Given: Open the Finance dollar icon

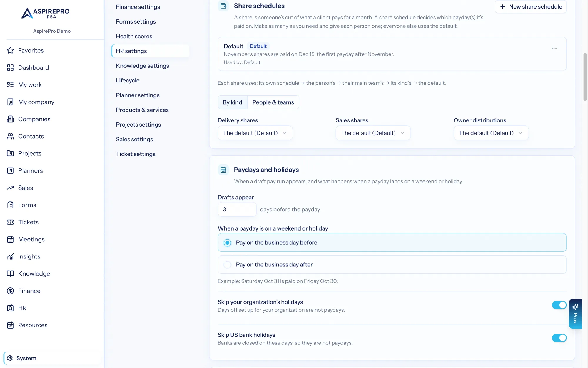Looking at the screenshot, I should click(10, 291).
